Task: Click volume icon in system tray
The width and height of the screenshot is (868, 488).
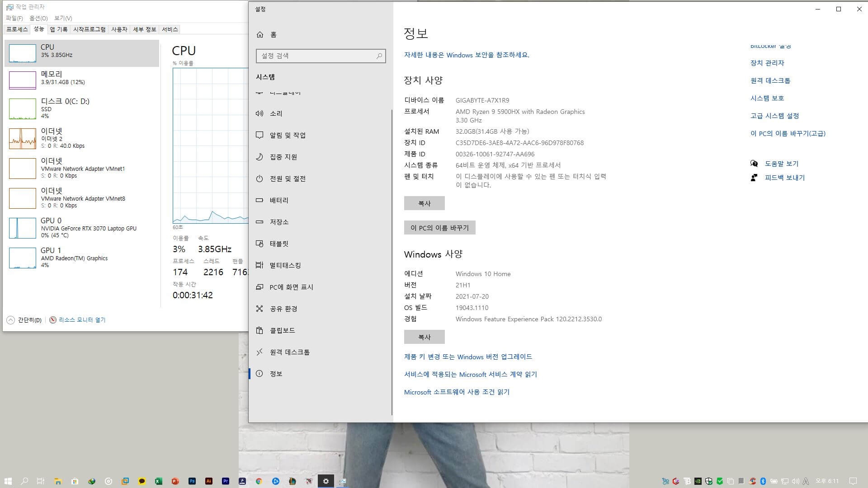Action: point(796,481)
